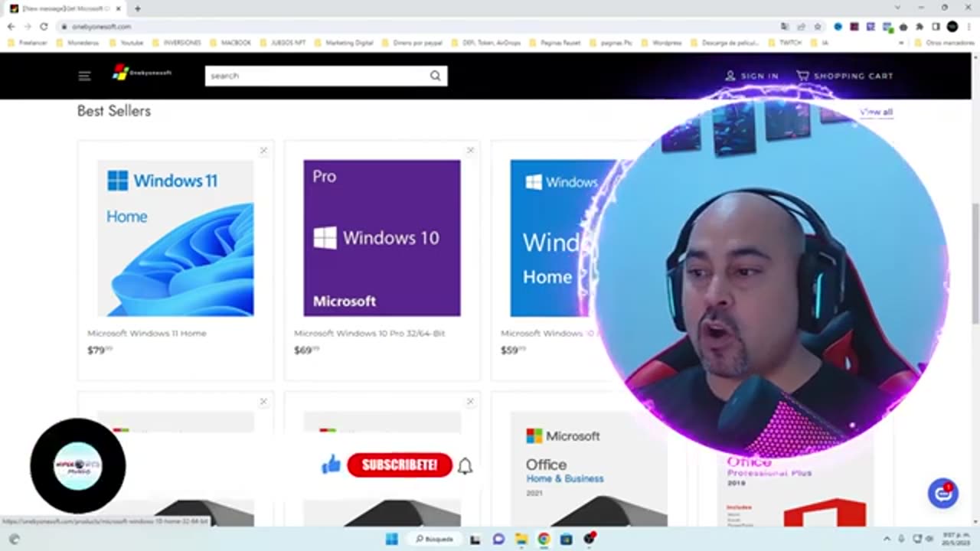Dismiss the Windows 11 Home card's X
The width and height of the screenshot is (980, 551).
point(263,151)
